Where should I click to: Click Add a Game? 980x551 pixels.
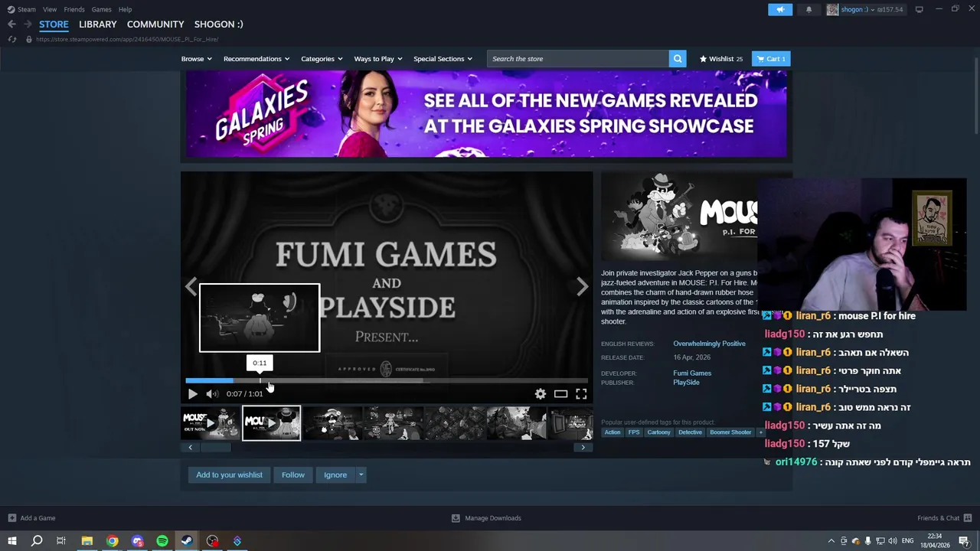[31, 518]
